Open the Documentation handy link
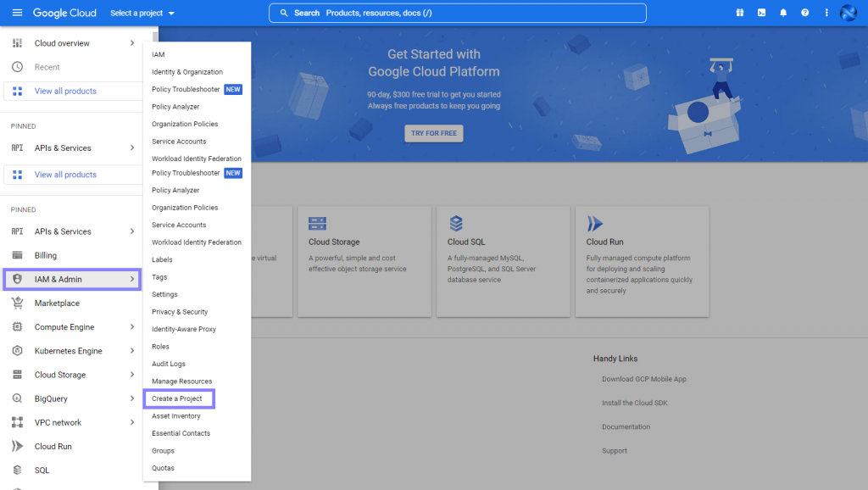Screen dimensions: 868x490 [x=626, y=427]
